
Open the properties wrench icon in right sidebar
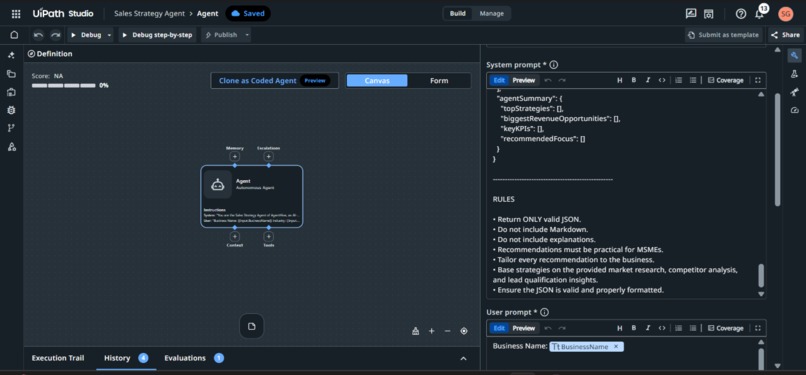pyautogui.click(x=795, y=56)
